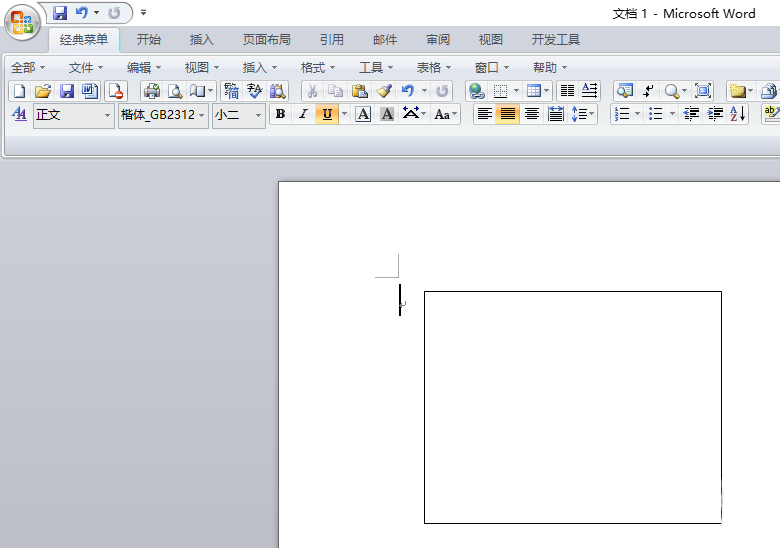The image size is (780, 548).
Task: Open the 审阅 ribbon tab
Action: [438, 40]
